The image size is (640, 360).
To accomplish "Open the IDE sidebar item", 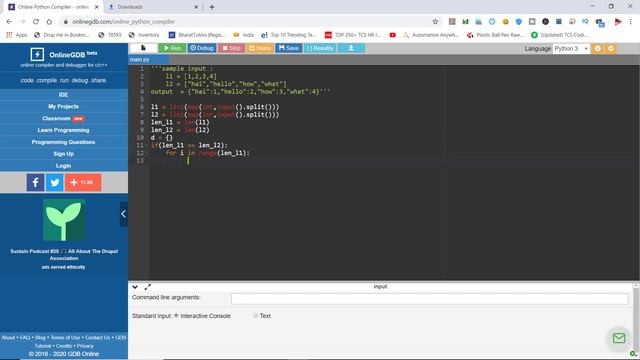I will pos(64,95).
